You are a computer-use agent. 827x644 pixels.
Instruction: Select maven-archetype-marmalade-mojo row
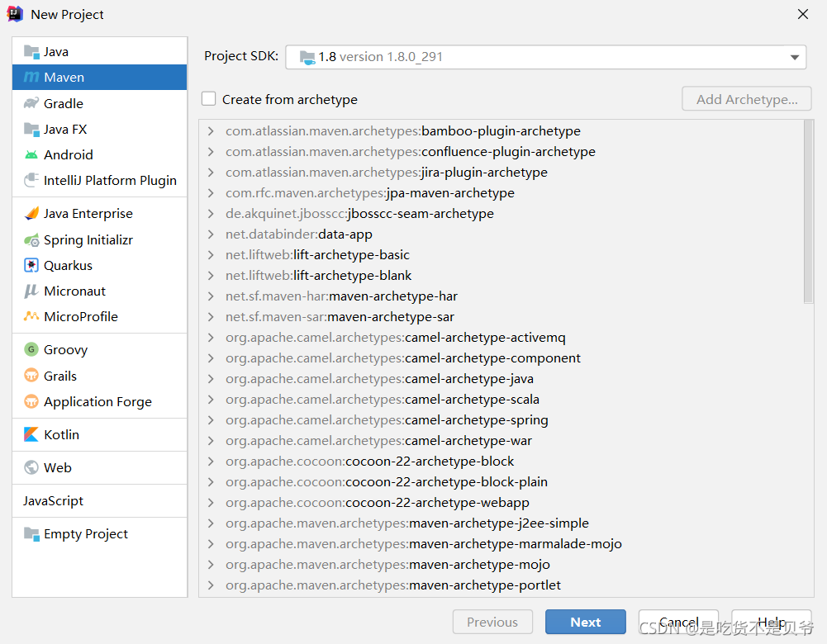[501, 544]
